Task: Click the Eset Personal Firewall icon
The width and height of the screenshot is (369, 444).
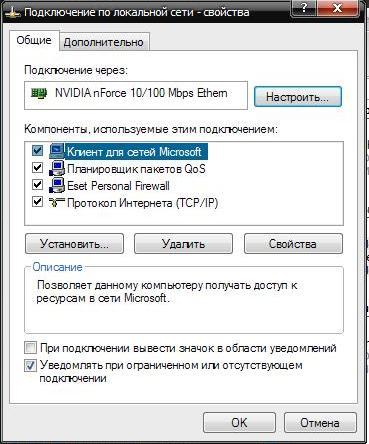Action: point(57,185)
